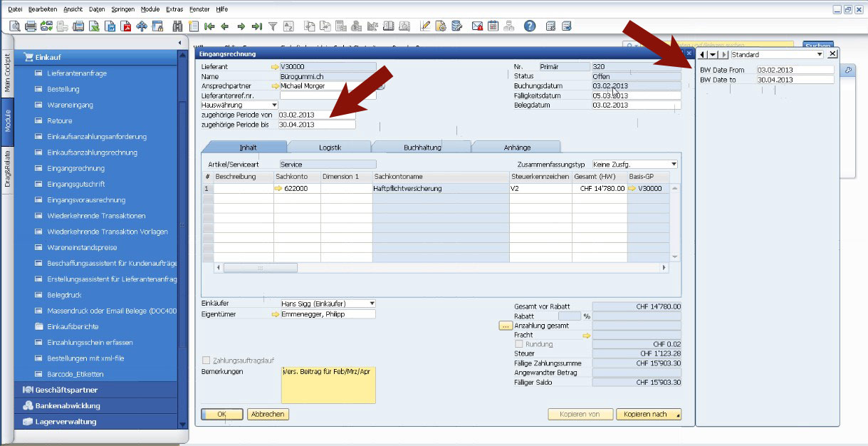Image resolution: width=868 pixels, height=446 pixels.
Task: Click the print preview toolbar icon
Action: (15, 26)
